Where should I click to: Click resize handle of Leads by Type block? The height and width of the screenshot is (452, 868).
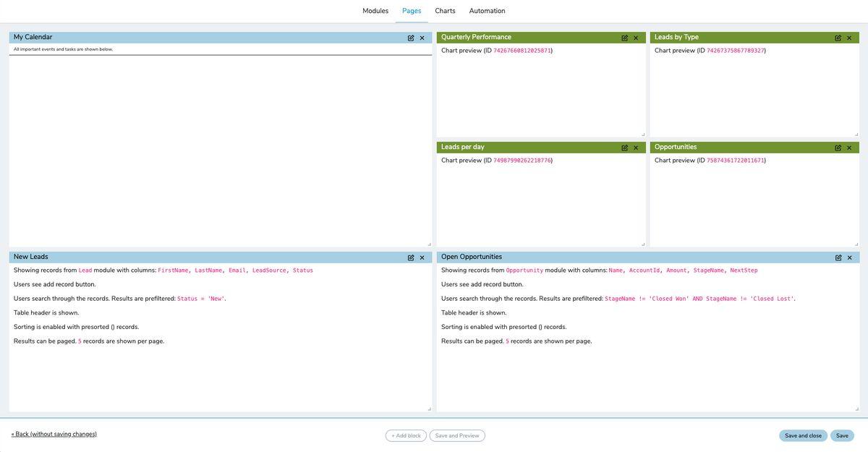(856, 135)
